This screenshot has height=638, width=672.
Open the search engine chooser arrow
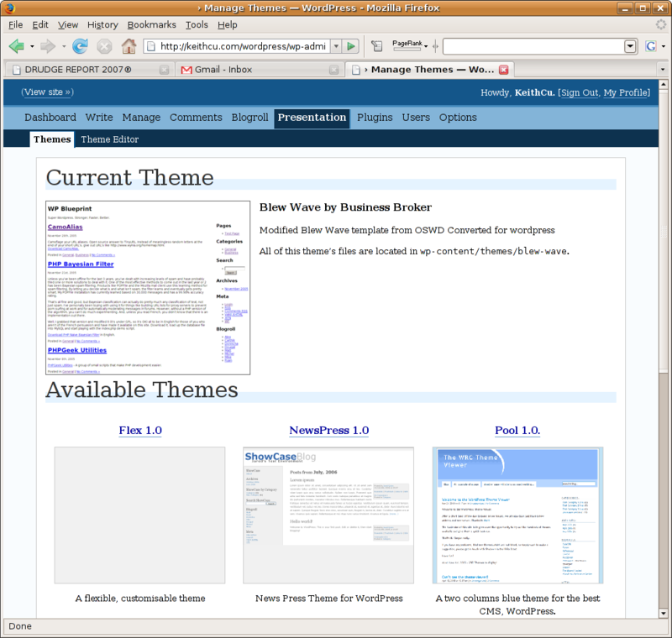(x=663, y=46)
